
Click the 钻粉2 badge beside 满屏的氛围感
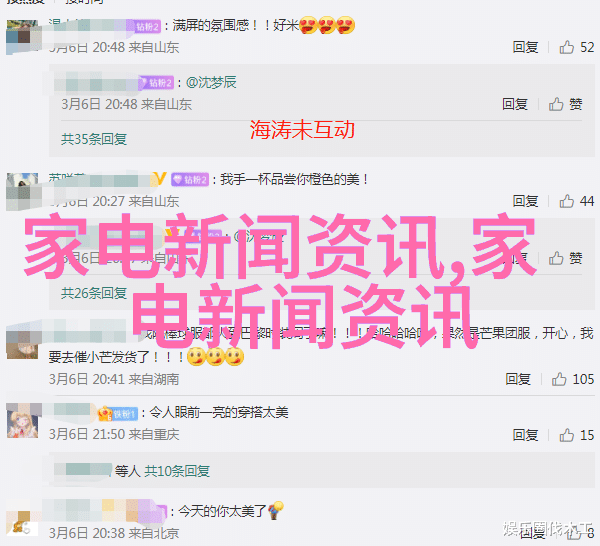[148, 26]
